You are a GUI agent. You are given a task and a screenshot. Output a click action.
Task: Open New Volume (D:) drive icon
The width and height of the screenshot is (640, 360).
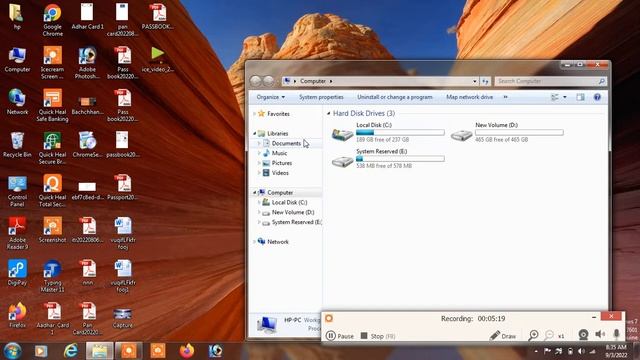click(461, 134)
